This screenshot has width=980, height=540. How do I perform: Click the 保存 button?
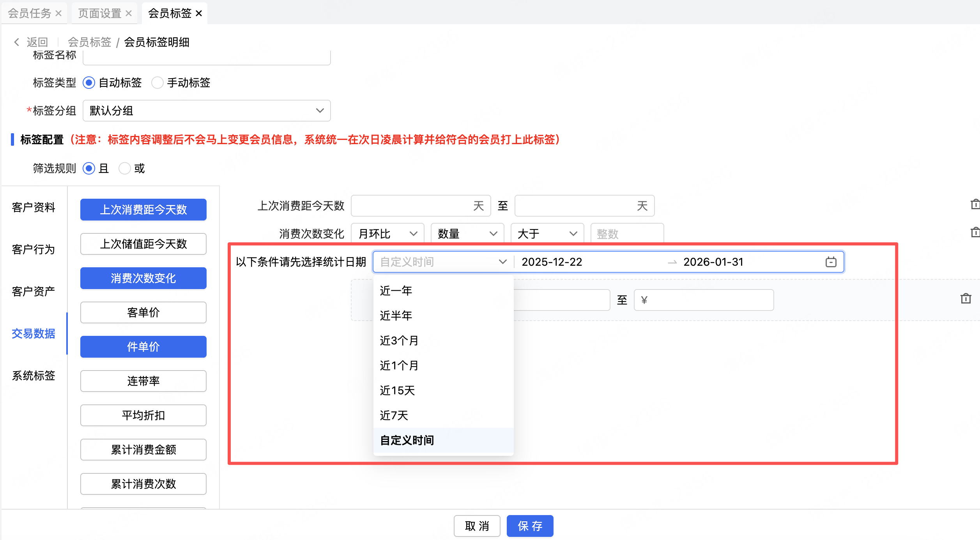click(x=530, y=526)
